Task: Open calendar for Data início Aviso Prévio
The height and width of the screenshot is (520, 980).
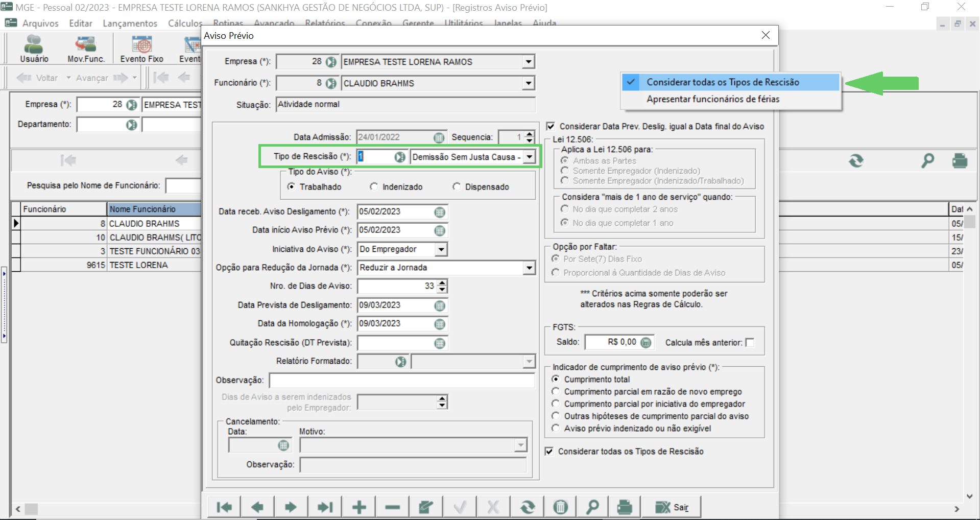Action: [439, 230]
